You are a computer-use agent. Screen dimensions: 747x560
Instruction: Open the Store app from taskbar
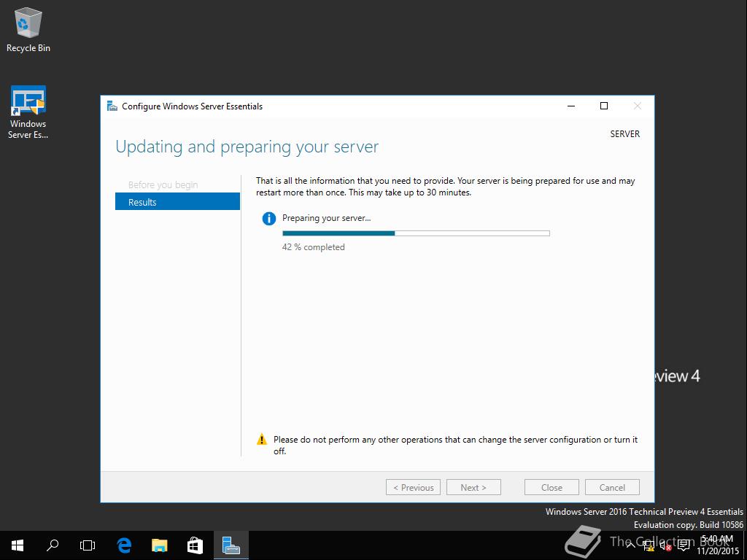(196, 545)
